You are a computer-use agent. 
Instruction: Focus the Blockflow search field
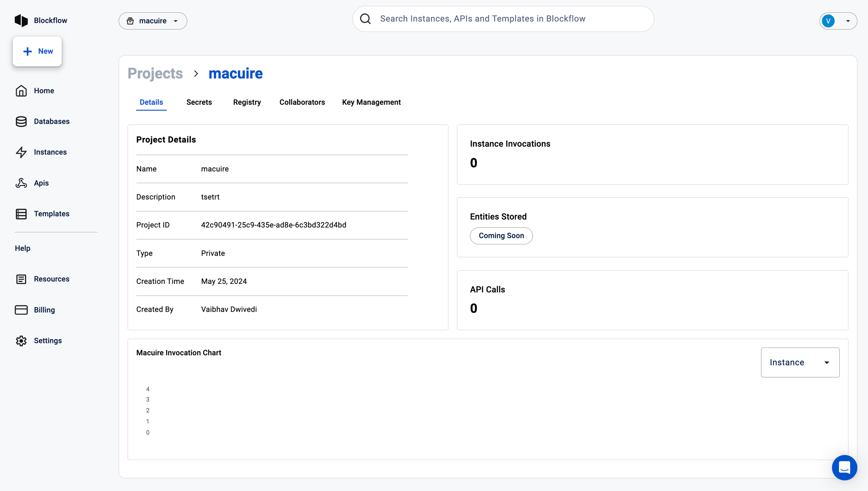point(503,19)
